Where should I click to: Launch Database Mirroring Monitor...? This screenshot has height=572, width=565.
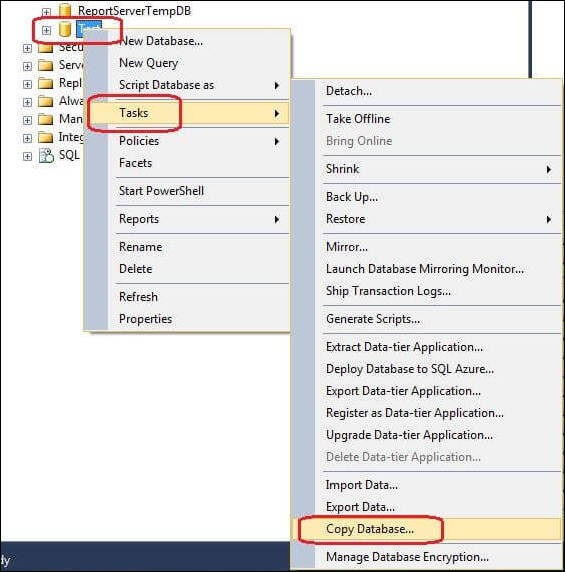[x=426, y=269]
